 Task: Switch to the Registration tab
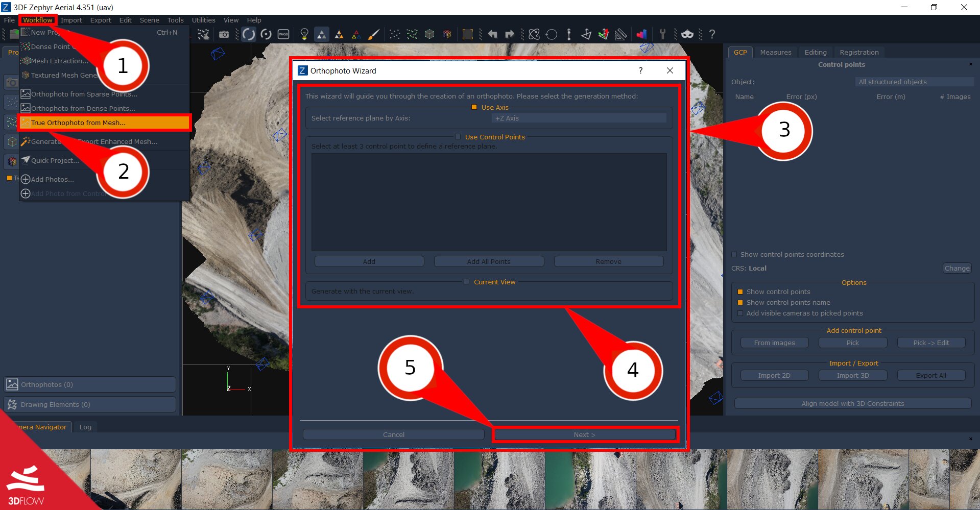[x=859, y=52]
